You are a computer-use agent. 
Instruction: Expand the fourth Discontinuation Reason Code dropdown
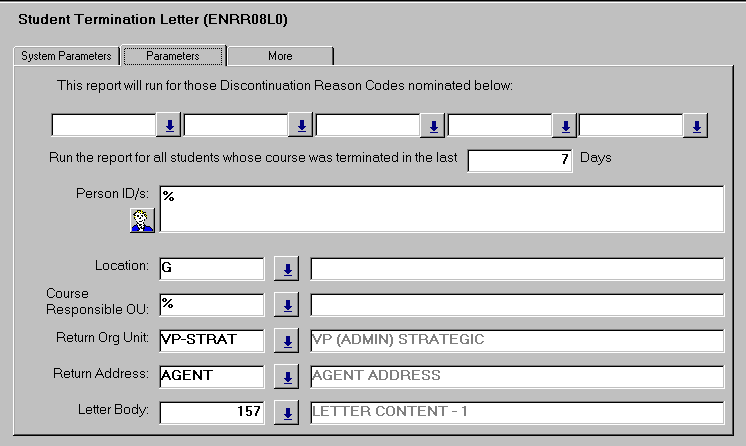565,126
